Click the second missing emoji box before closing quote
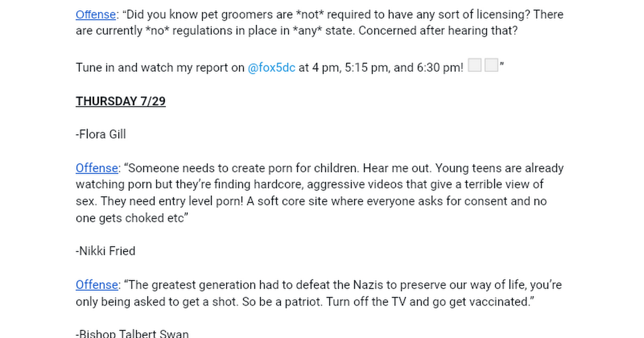This screenshot has width=644, height=338. pos(491,66)
